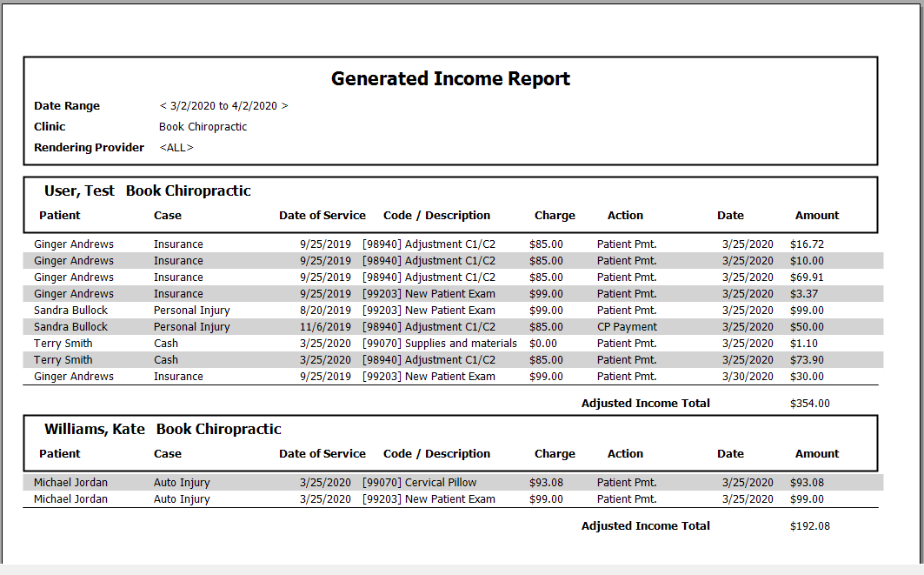Click the Rendering Provider <ALL> value
Viewport: 924px width, 575px height.
(x=176, y=148)
